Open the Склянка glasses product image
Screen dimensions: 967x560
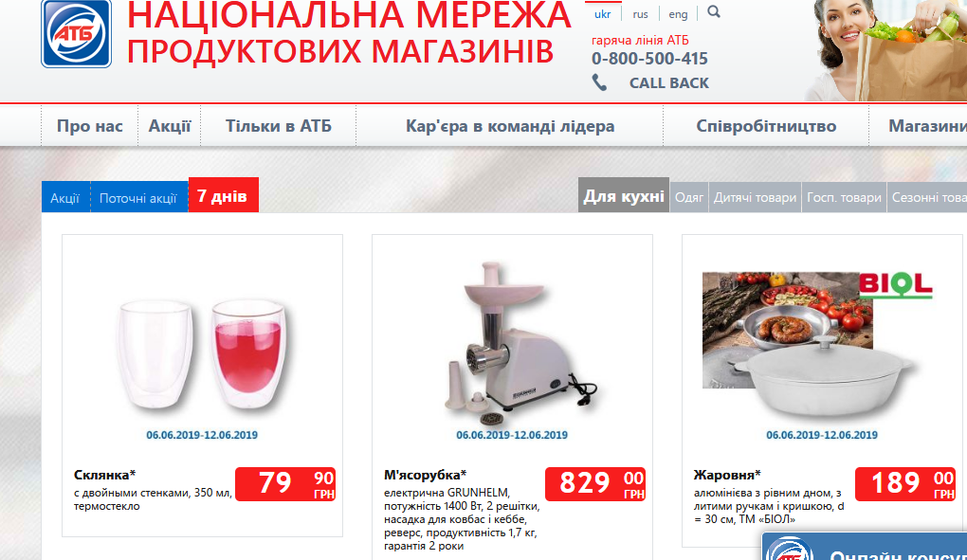tap(202, 354)
